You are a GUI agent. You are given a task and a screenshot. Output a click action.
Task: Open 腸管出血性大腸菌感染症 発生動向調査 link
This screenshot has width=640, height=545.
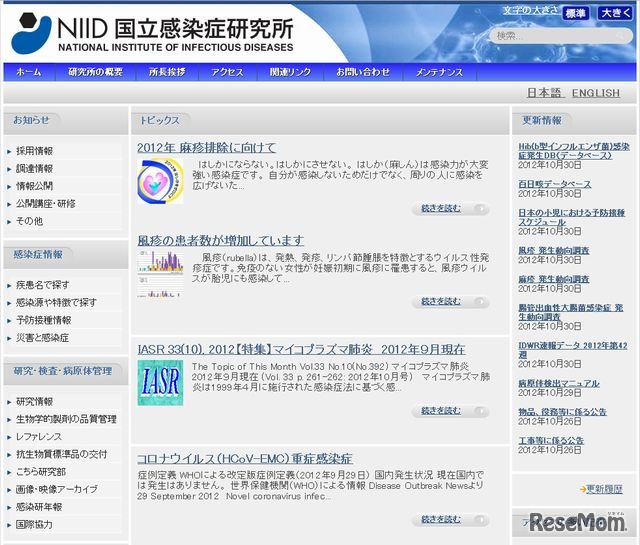coord(571,312)
